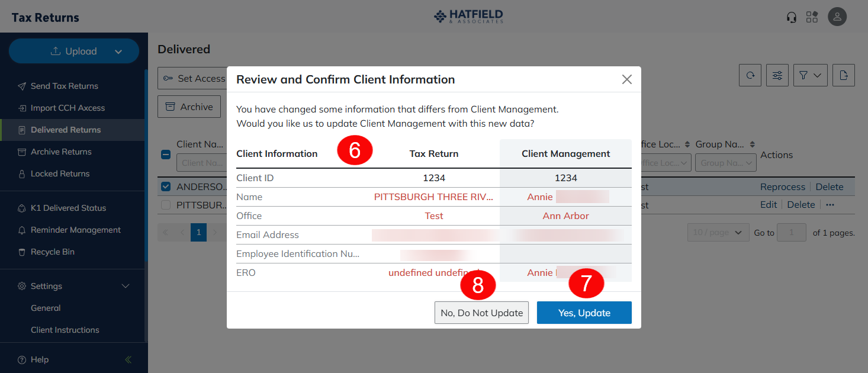Click the Yes, Update button
Image resolution: width=868 pixels, height=373 pixels.
(x=584, y=313)
